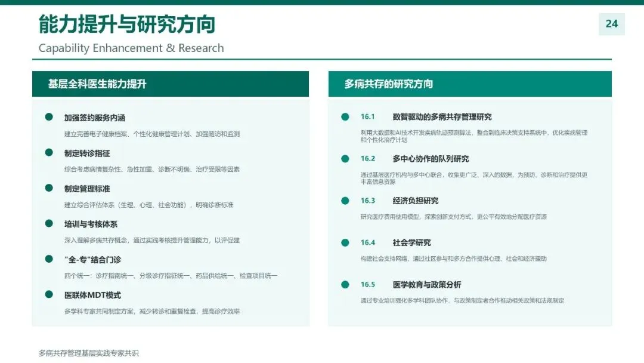Click the description starting 多学科专家共同制定方案
This screenshot has width=644, height=363.
click(x=152, y=311)
